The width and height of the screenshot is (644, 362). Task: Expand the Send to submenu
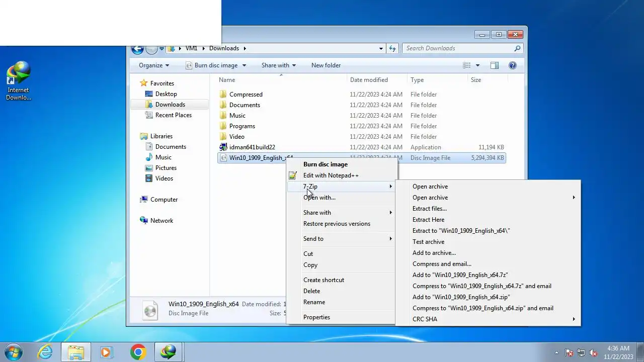[341, 239]
